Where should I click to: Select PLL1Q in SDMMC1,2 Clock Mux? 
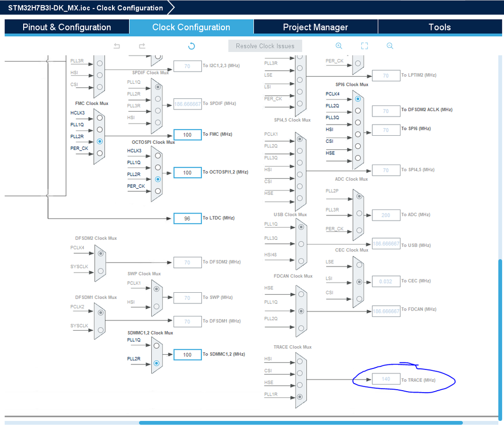click(x=156, y=346)
